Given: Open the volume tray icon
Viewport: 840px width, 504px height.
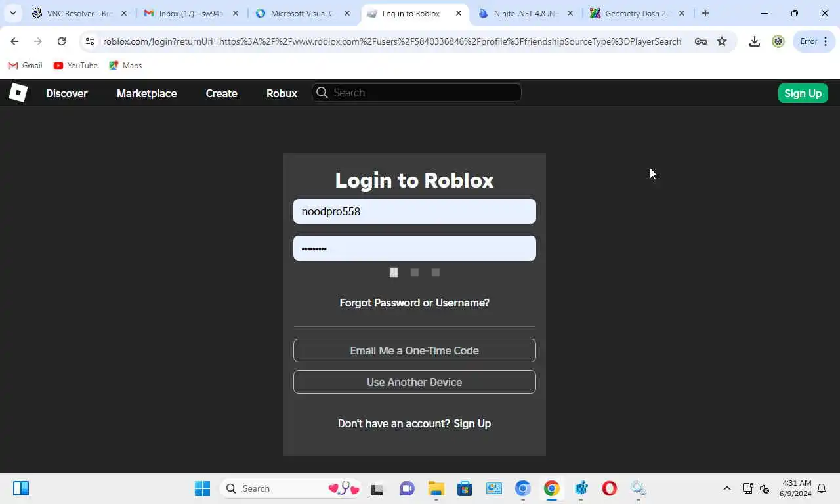Looking at the screenshot, I should click(765, 488).
